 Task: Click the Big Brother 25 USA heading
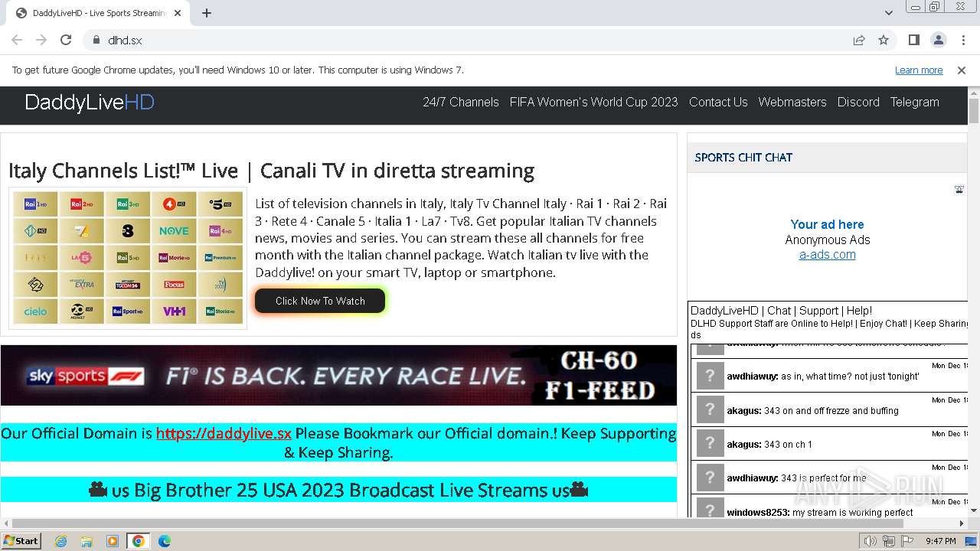[338, 490]
